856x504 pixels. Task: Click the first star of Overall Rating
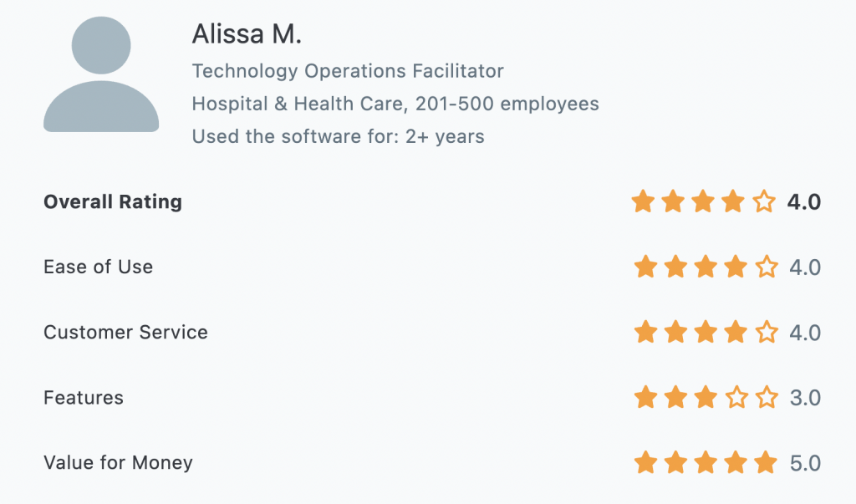point(643,201)
